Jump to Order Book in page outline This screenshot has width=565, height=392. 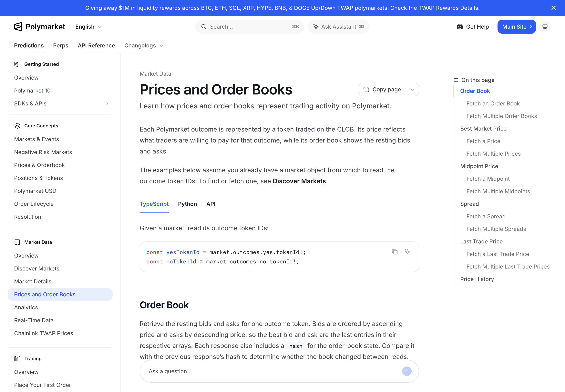click(x=475, y=91)
